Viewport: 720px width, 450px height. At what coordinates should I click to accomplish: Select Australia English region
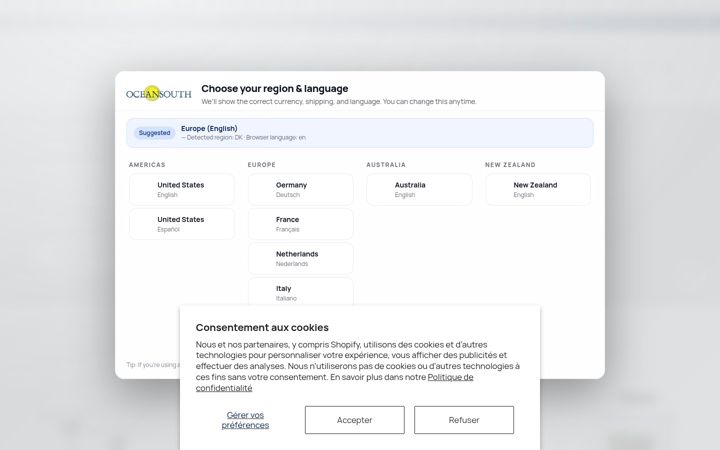[419, 189]
